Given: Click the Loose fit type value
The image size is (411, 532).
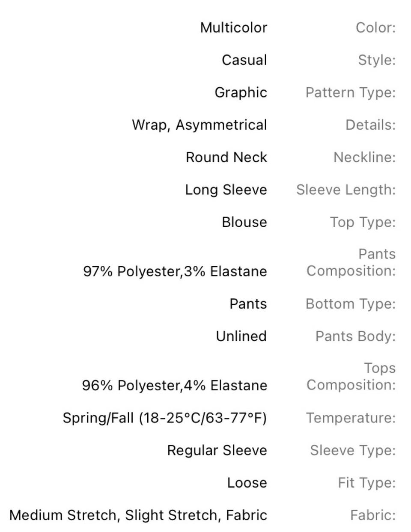Looking at the screenshot, I should pyautogui.click(x=247, y=483).
